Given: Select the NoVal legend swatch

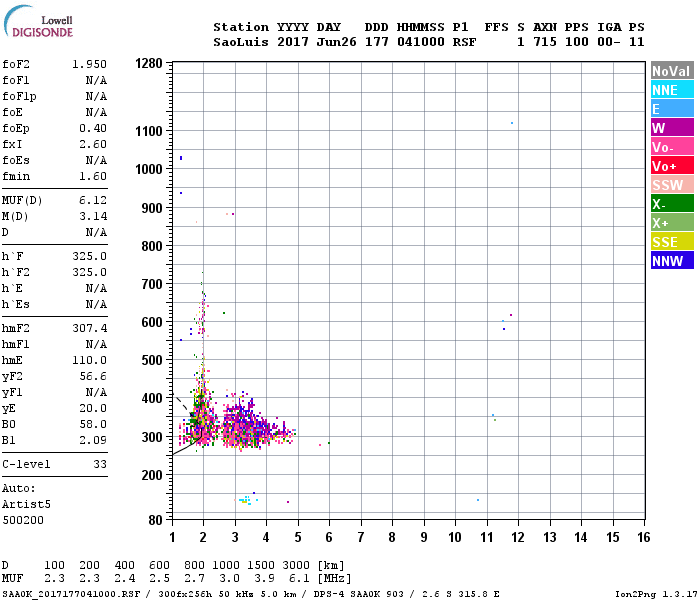Looking at the screenshot, I should pyautogui.click(x=672, y=71).
